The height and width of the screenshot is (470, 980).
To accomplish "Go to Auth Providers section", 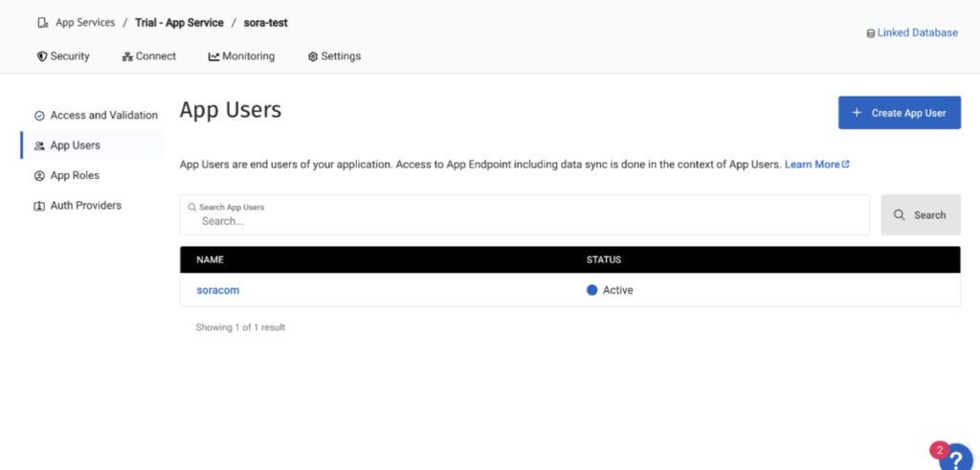I will tap(85, 206).
